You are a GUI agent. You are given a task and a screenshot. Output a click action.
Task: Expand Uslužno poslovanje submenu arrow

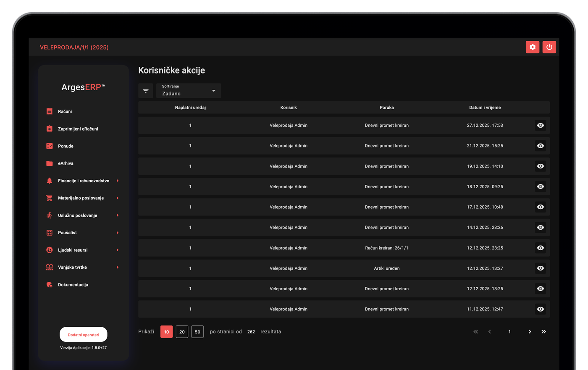118,215
